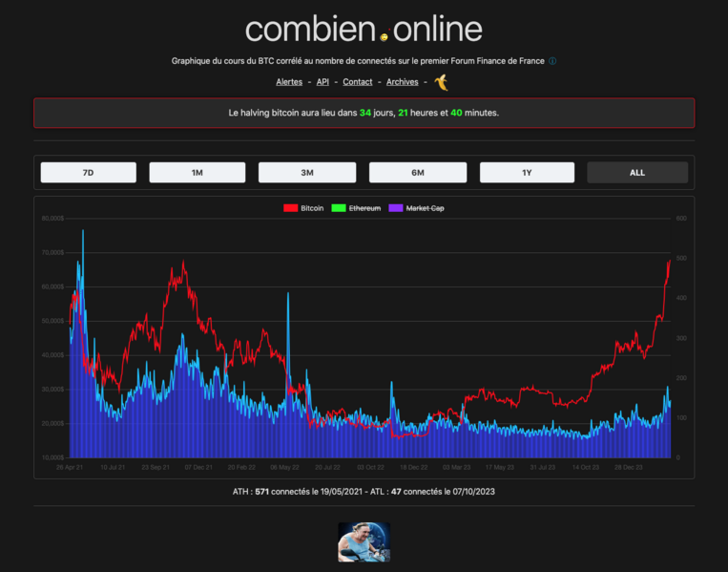
Task: Click the combien.online site title
Action: coord(364,29)
